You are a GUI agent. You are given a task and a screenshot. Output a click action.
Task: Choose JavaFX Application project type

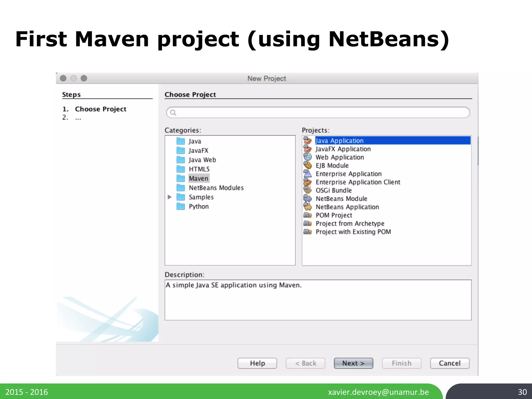point(343,149)
